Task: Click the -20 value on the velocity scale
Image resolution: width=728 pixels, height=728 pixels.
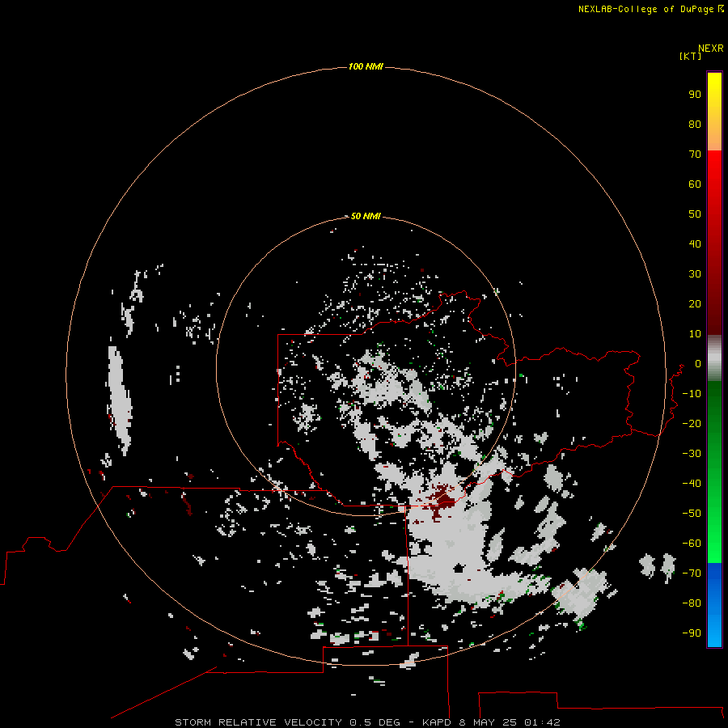Action: pyautogui.click(x=692, y=423)
